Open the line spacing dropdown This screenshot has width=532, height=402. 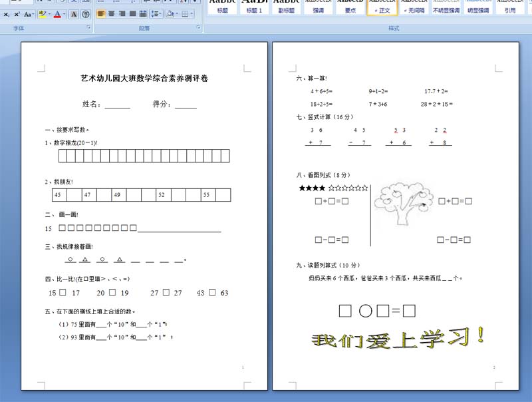click(x=156, y=14)
